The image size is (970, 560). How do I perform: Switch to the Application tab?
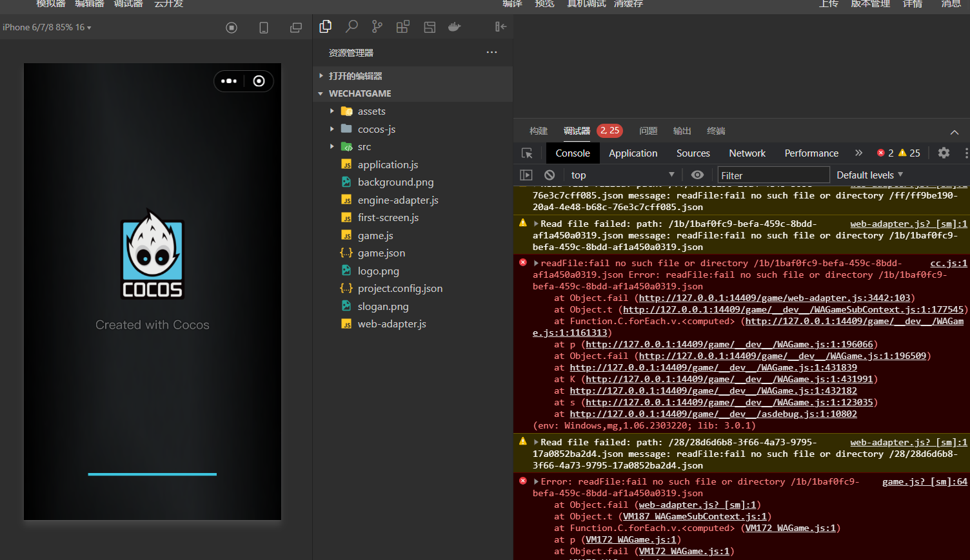pyautogui.click(x=633, y=153)
